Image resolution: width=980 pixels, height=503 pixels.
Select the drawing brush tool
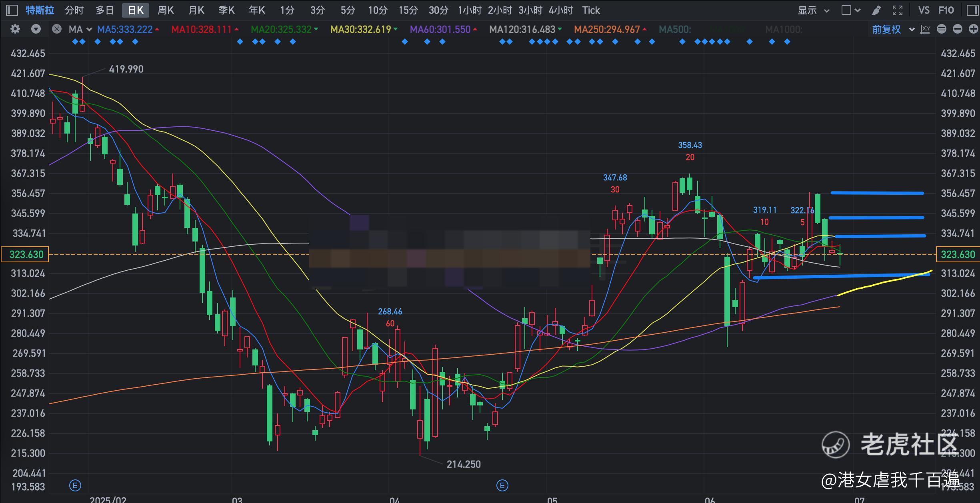[x=876, y=10]
